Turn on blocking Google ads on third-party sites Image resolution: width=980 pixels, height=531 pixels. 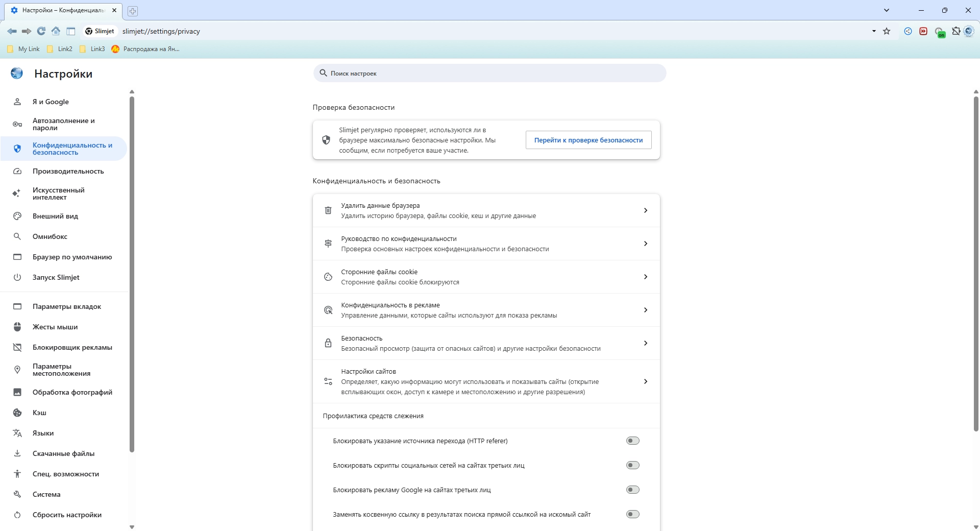[632, 490]
